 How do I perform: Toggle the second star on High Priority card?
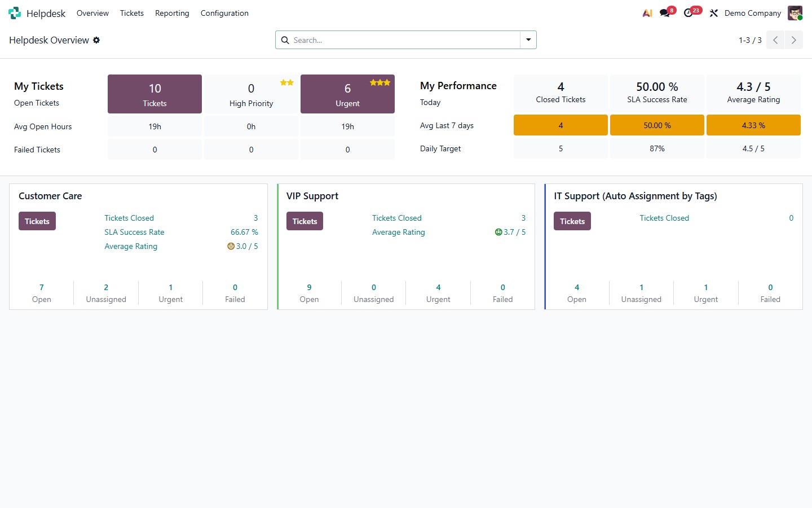[x=292, y=82]
